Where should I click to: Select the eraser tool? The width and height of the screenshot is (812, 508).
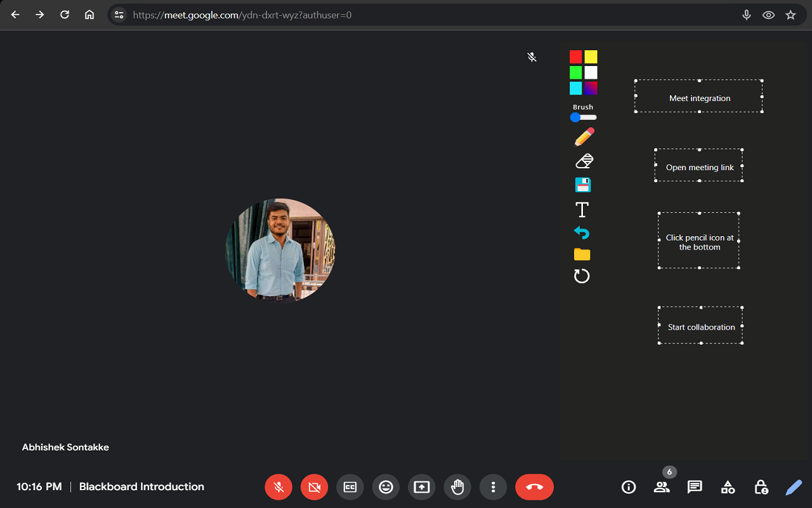pos(584,161)
